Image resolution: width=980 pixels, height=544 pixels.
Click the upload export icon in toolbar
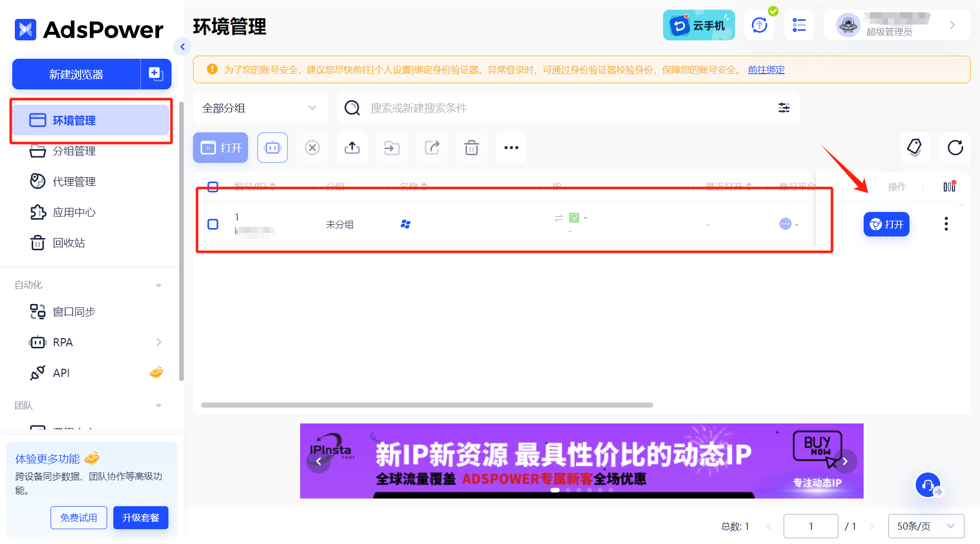point(352,148)
